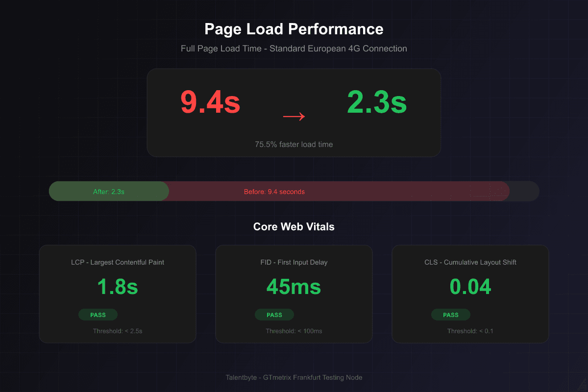
Task: Click the Talentbyte GTmetrix Frankfurt footer link
Action: point(294,377)
